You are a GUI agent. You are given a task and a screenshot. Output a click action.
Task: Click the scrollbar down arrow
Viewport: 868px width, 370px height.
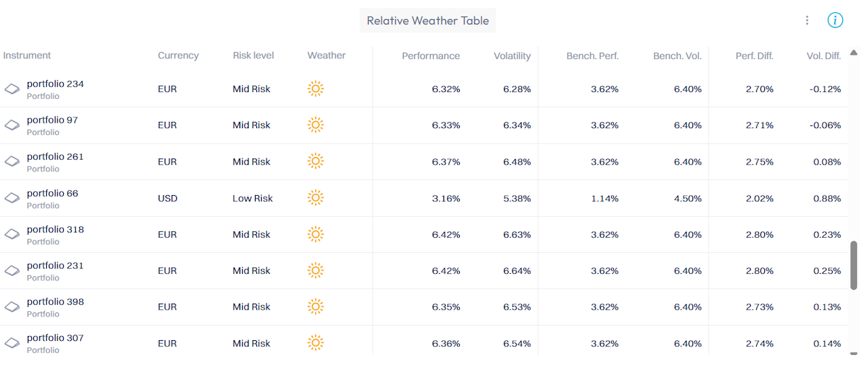(854, 353)
